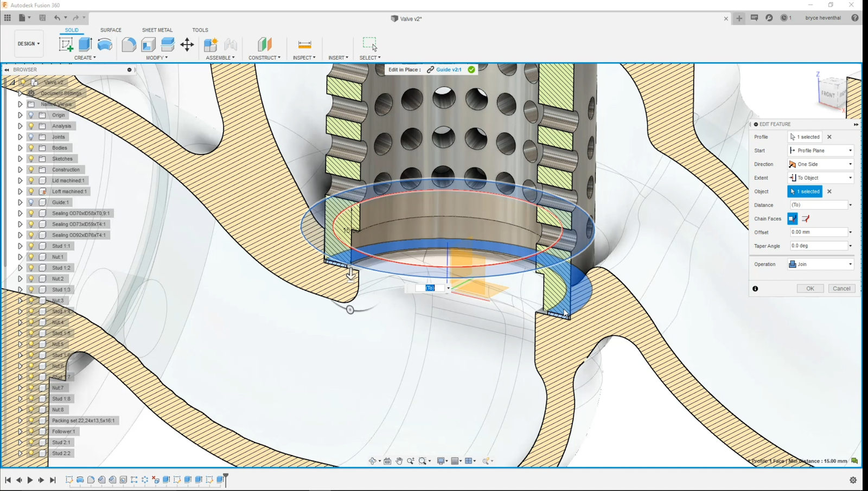Click the Measure tool under Inspect

point(304,44)
